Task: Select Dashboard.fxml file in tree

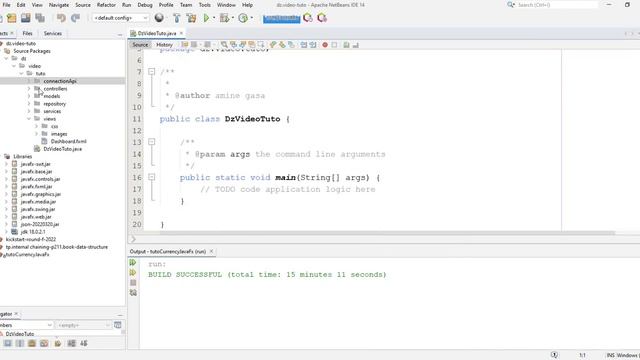Action: (x=69, y=142)
